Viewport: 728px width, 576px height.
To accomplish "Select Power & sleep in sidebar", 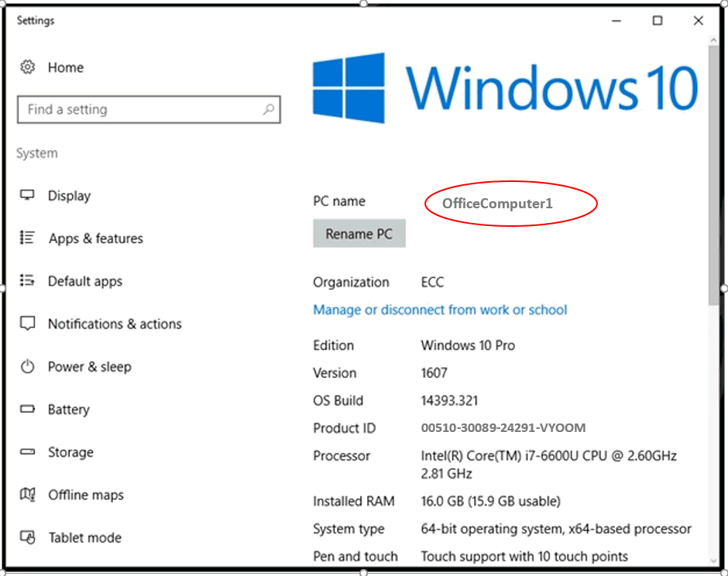I will 89,366.
